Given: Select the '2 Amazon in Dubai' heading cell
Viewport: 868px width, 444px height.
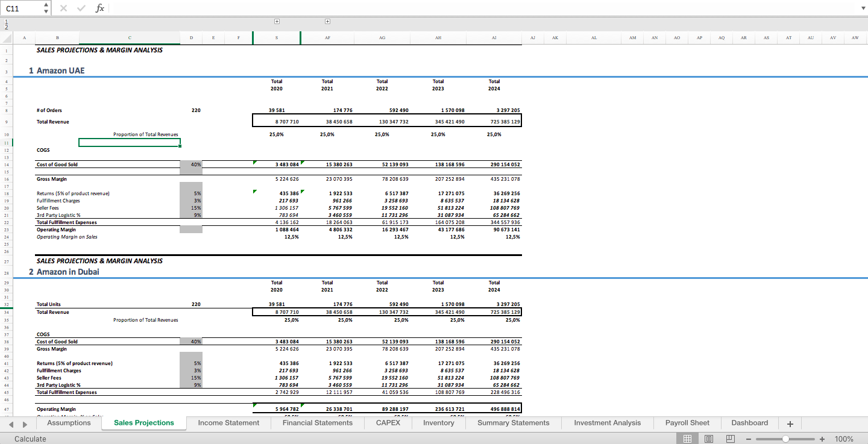Looking at the screenshot, I should pos(64,272).
